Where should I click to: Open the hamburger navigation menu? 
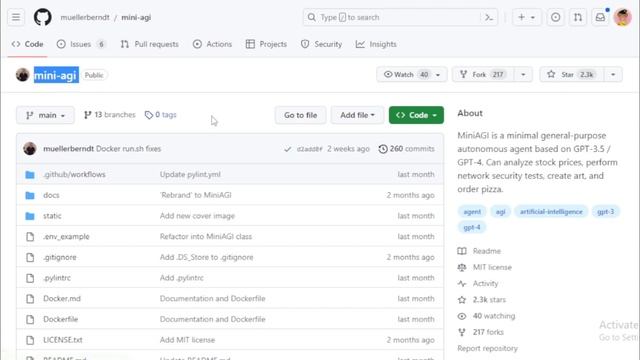point(16,17)
